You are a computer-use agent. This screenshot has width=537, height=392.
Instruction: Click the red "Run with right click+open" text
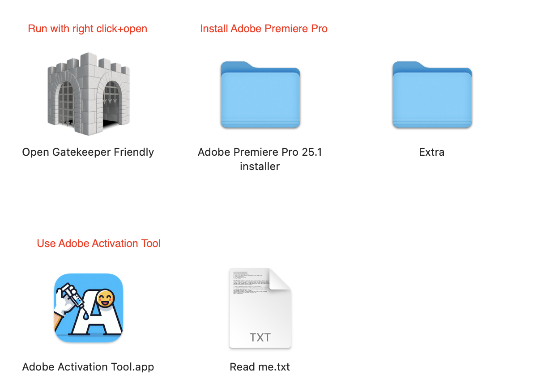tap(88, 29)
